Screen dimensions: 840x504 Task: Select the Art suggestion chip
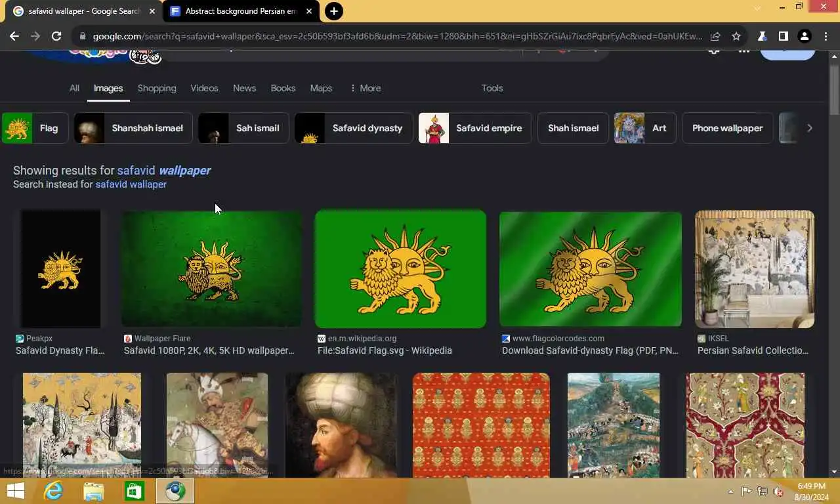[645, 128]
